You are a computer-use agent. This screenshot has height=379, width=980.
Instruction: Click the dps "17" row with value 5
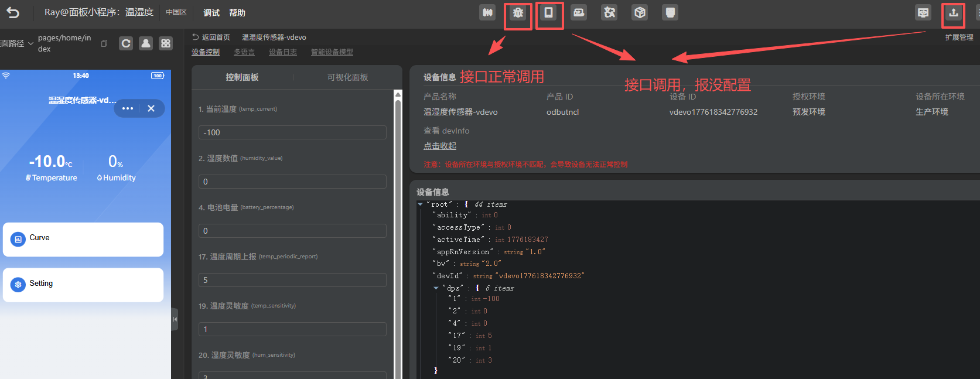pyautogui.click(x=470, y=336)
